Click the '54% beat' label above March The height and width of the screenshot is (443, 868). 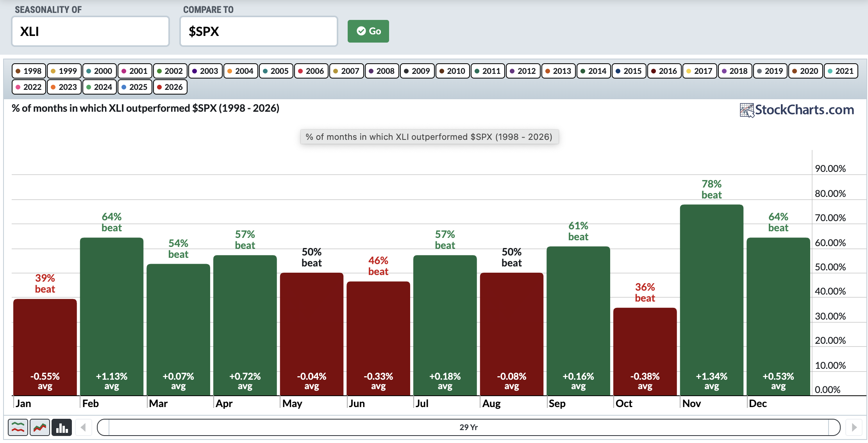pyautogui.click(x=178, y=249)
